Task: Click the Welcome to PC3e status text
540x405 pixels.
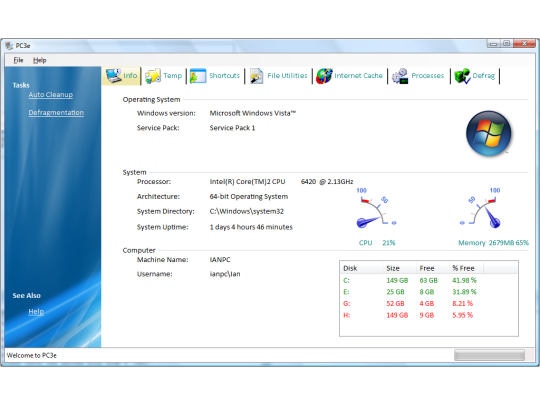Action: 32,355
